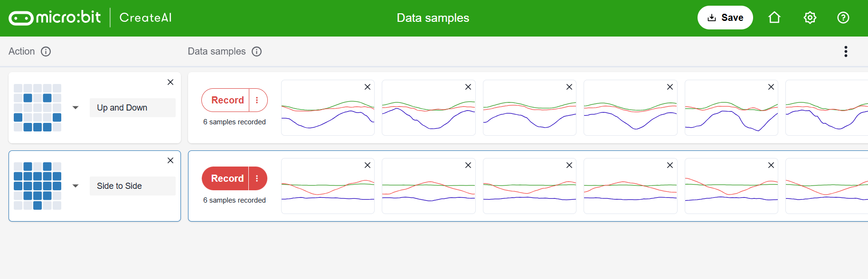
Task: Open the Home page icon
Action: click(774, 18)
